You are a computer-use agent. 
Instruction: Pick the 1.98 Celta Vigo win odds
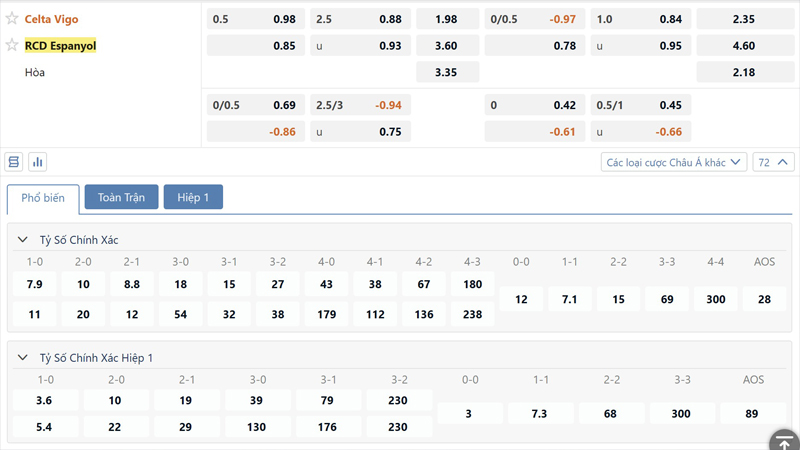point(447,19)
